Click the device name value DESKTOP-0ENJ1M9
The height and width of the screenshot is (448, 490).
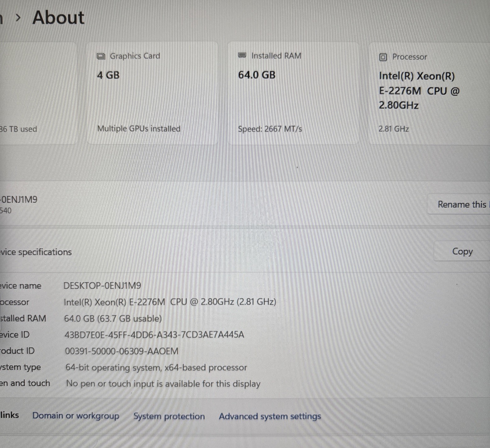[x=102, y=285]
